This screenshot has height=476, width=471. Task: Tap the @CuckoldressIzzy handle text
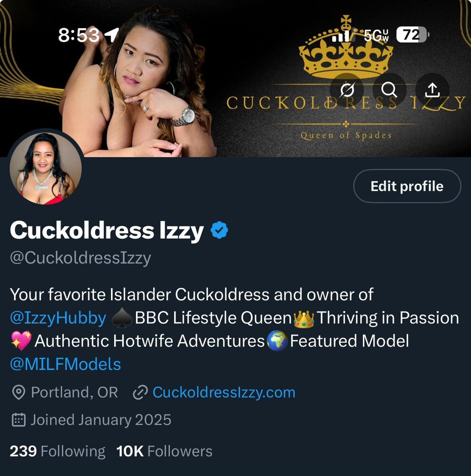(x=80, y=258)
